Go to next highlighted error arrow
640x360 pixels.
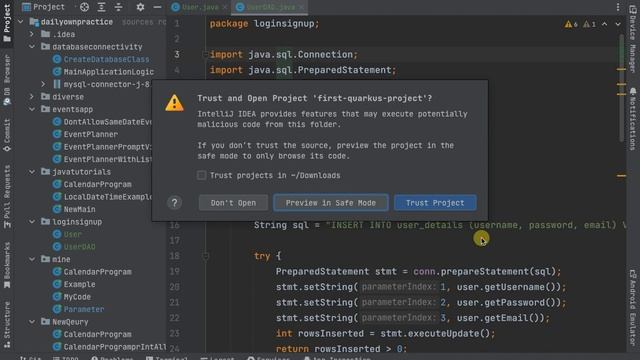tap(618, 24)
